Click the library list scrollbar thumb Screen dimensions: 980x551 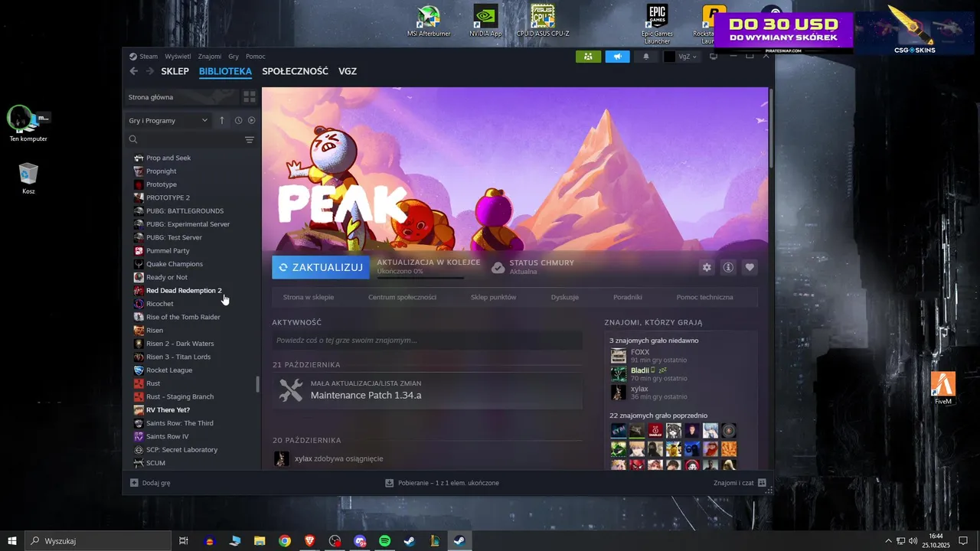pos(257,384)
